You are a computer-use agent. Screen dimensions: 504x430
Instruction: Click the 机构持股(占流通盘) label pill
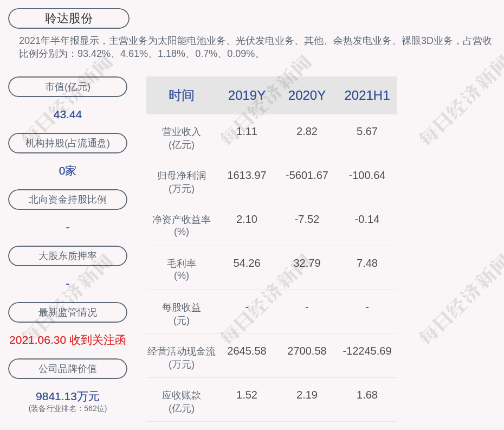[68, 143]
